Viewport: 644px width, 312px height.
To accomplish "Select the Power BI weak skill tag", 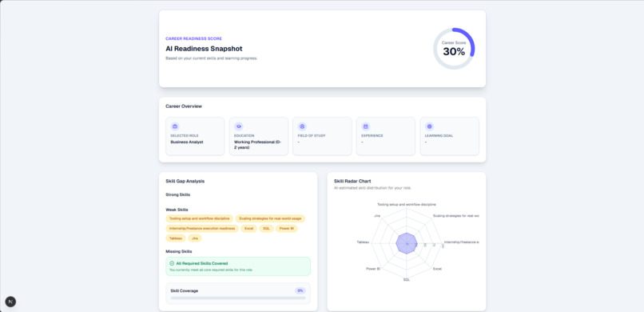I will tap(287, 229).
